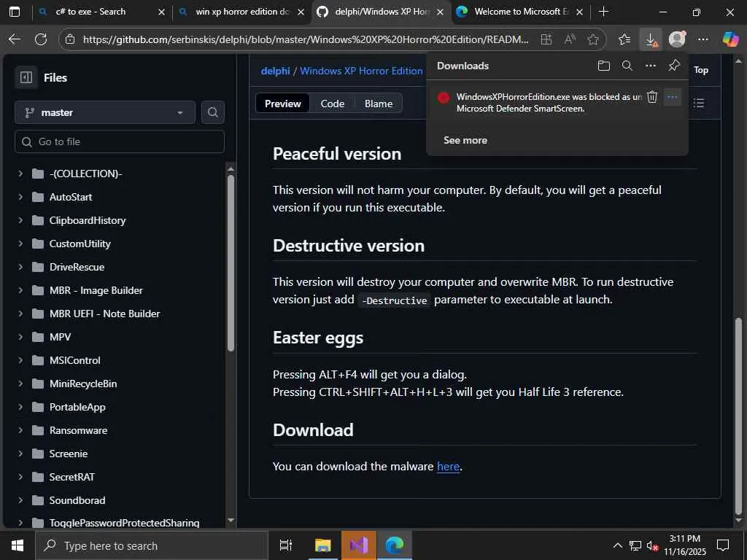Pin the Downloads panel
747x560 pixels.
click(674, 66)
